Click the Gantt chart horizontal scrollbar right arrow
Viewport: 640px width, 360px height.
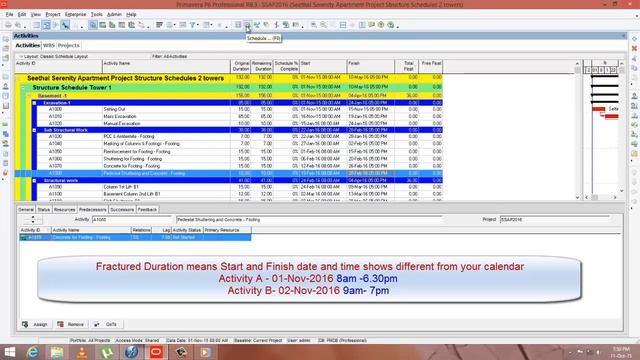(615, 197)
